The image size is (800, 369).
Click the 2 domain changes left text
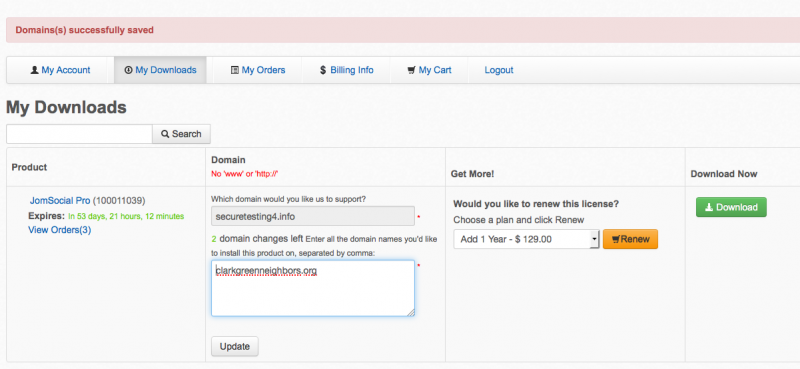(257, 238)
